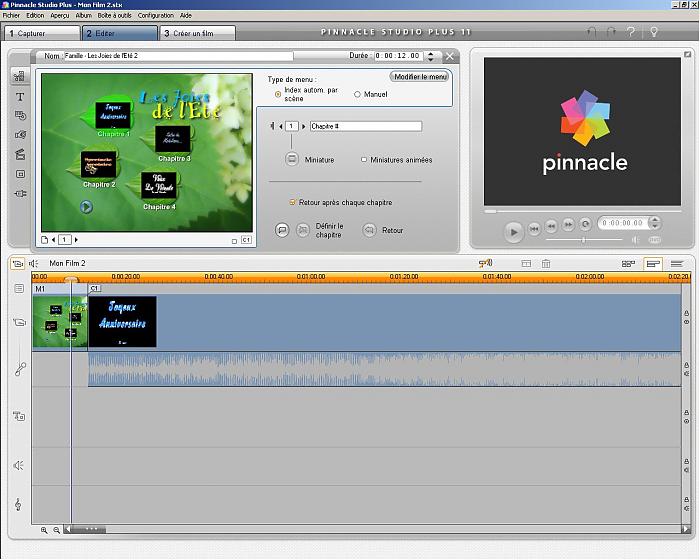Viewport: 700px width, 560px height.
Task: Click the redo arrow icon
Action: 611,32
